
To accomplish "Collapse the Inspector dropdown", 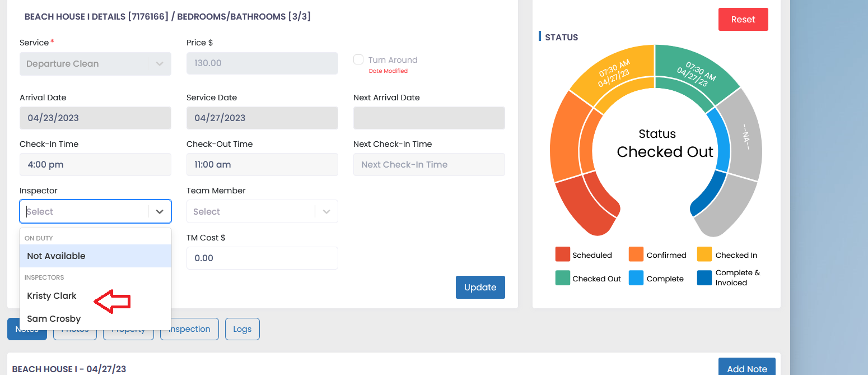I will click(160, 211).
